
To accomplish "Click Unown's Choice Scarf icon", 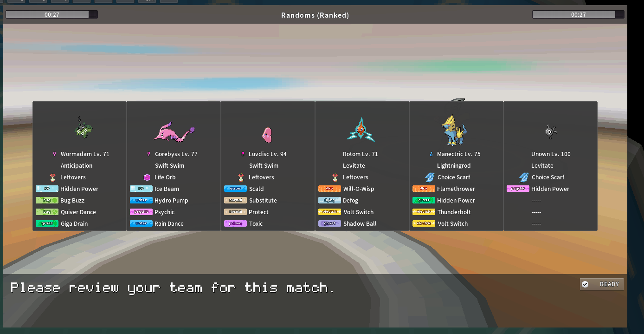I will [523, 177].
